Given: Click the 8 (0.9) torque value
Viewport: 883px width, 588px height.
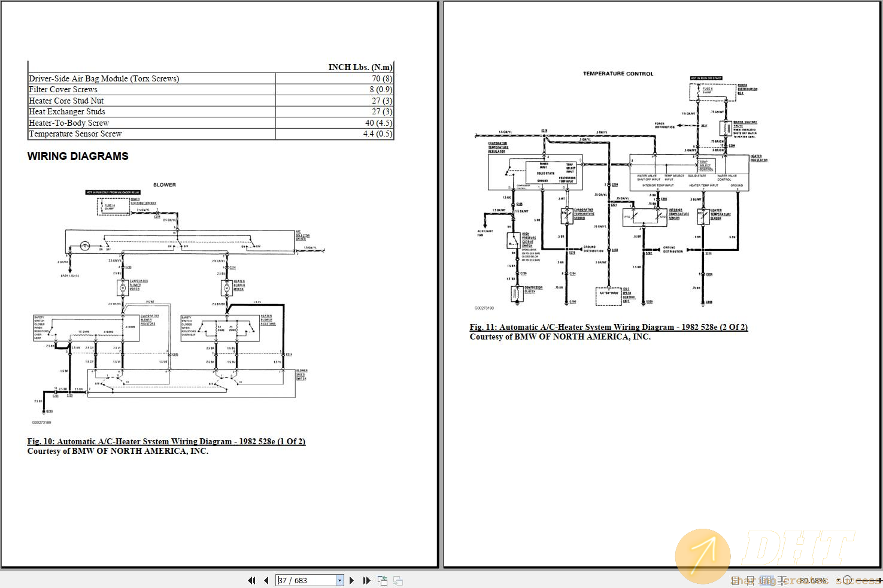Looking at the screenshot, I should pos(381,89).
